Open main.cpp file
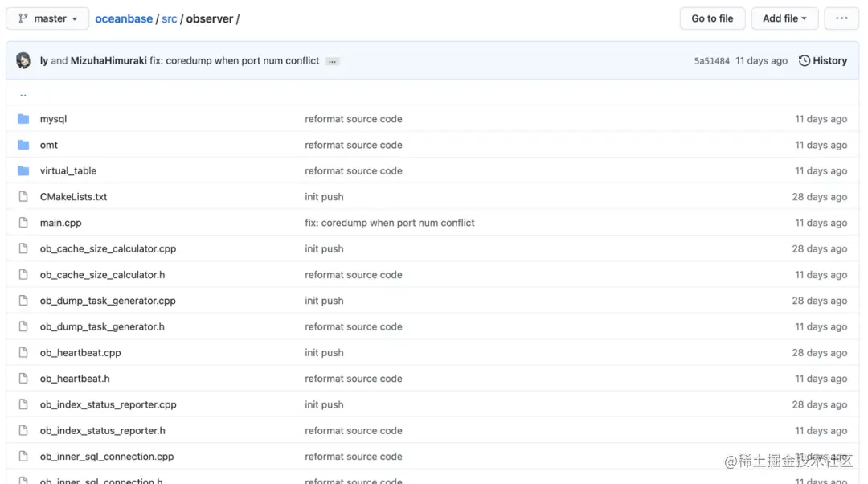 [60, 223]
